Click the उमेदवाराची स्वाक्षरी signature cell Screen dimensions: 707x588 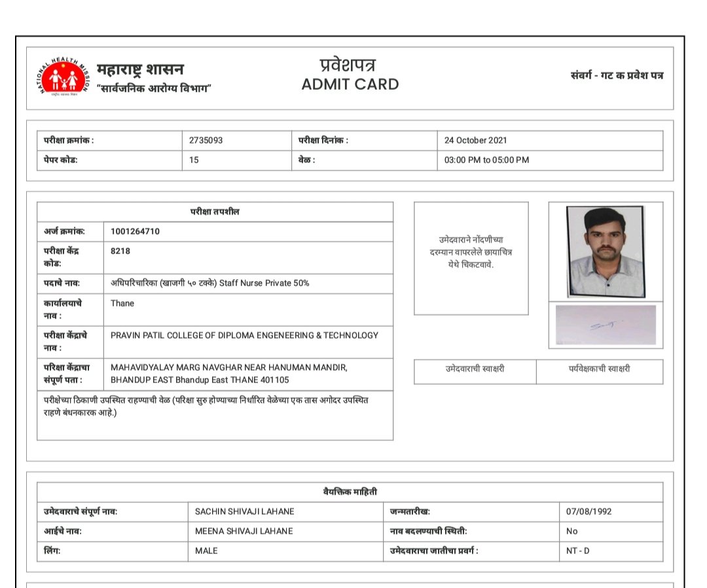475,371
